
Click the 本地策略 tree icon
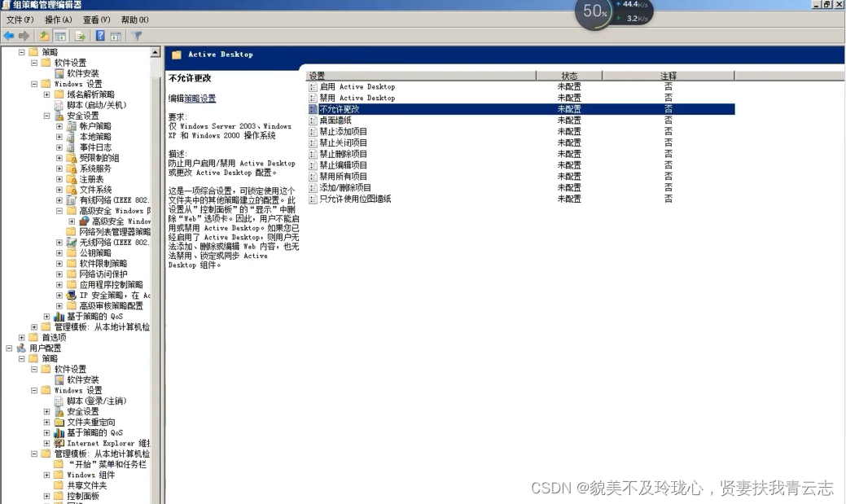coord(71,137)
